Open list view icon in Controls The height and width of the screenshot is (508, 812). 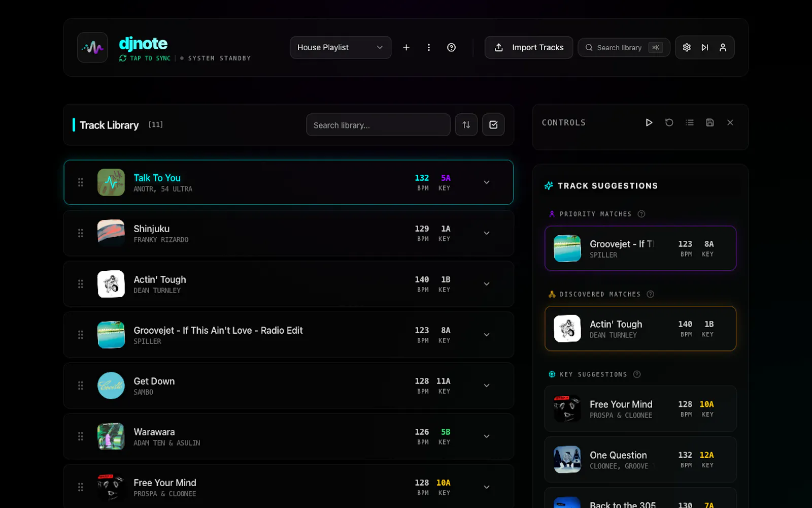click(x=689, y=122)
